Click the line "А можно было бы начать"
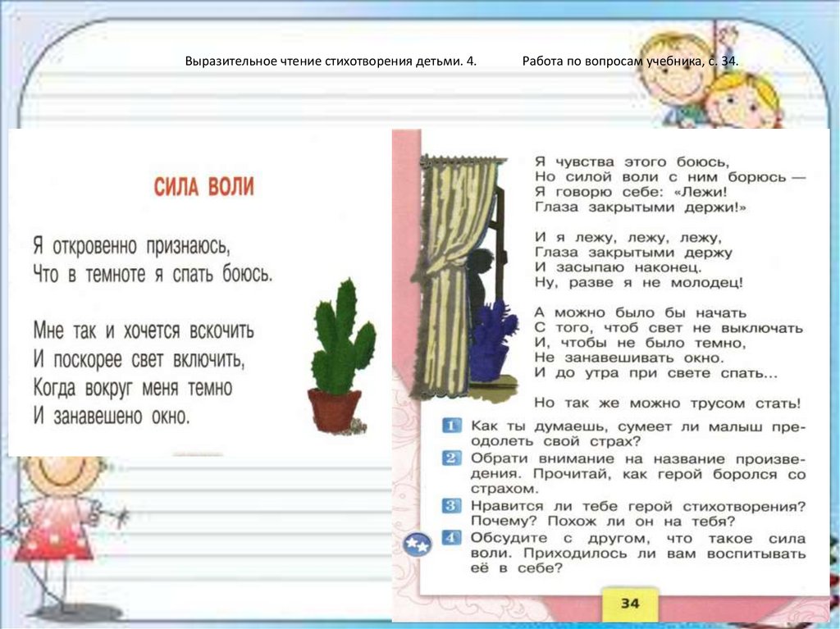Image resolution: width=840 pixels, height=629 pixels. [640, 312]
